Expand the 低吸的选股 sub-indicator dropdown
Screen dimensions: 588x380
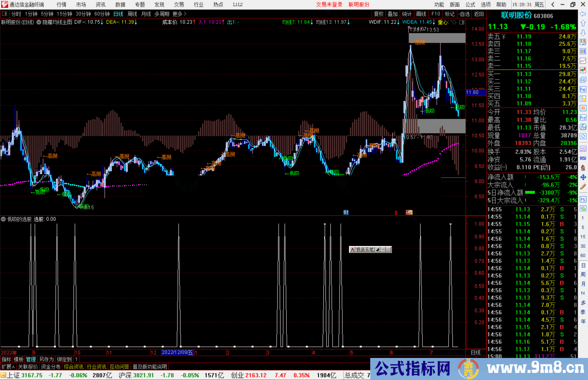[3, 219]
